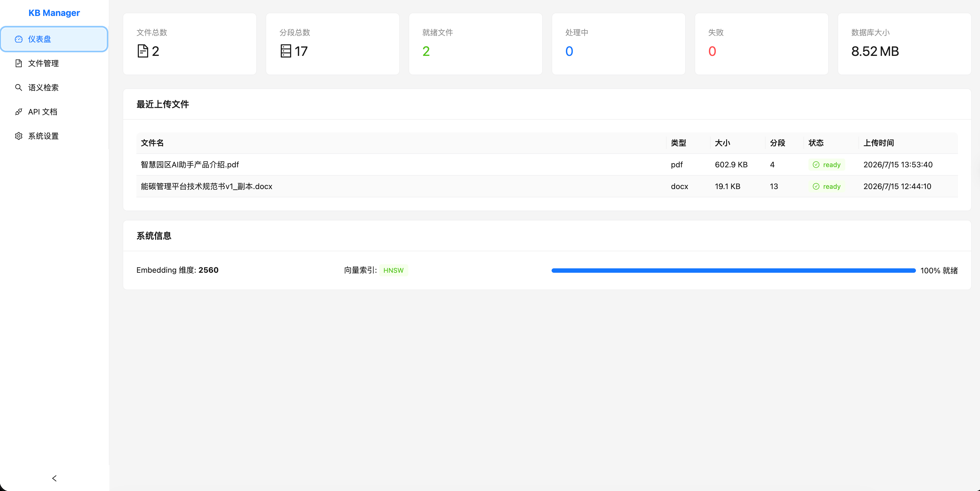This screenshot has height=491, width=980.
Task: Select file 智慧园区AI助手产品介绍.pdf
Action: pos(190,165)
